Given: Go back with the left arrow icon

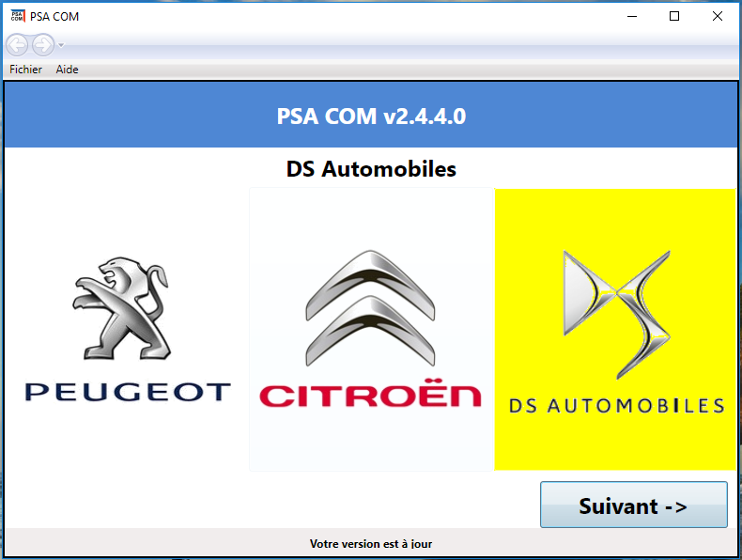Looking at the screenshot, I should (17, 45).
